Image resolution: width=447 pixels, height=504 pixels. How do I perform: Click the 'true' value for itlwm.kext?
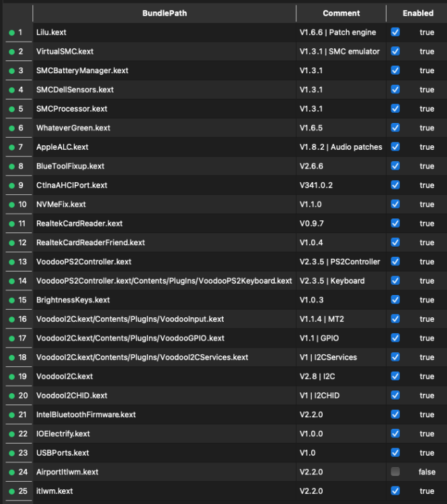[427, 491]
